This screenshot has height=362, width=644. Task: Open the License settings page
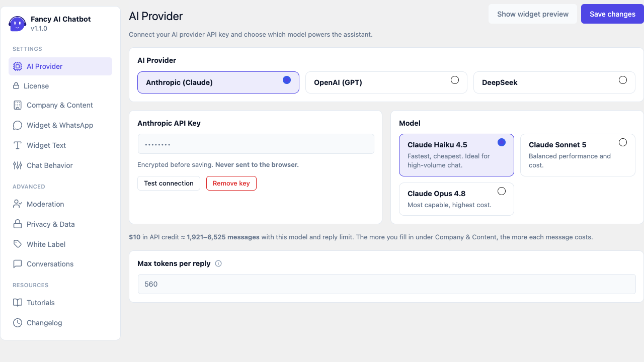coord(60,86)
